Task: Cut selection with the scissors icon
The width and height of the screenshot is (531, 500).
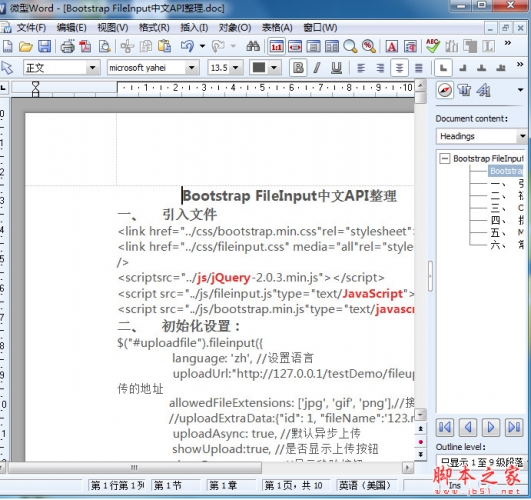Action: [127, 46]
